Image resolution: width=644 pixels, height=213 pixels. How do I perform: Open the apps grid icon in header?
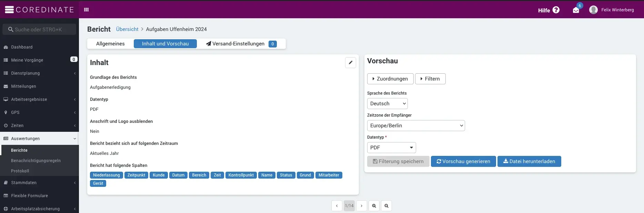click(x=87, y=10)
